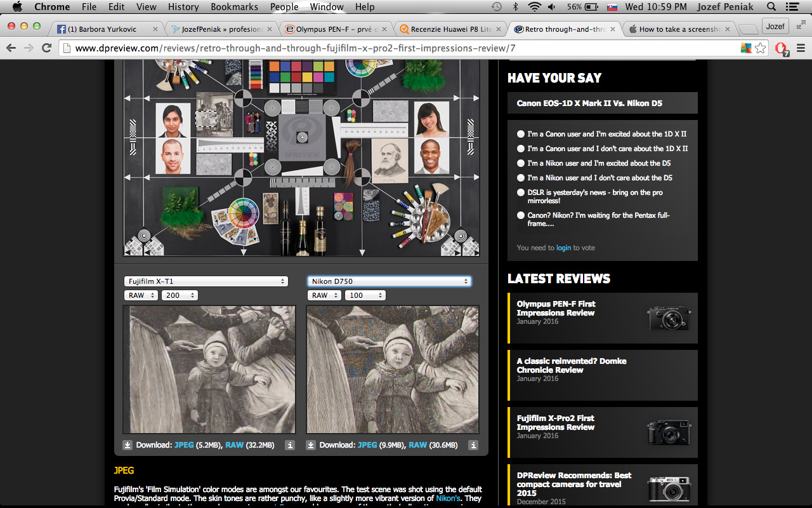Switch to the Barbora Yurkovic Facebook tab
This screenshot has width=812, height=508.
pyautogui.click(x=105, y=29)
